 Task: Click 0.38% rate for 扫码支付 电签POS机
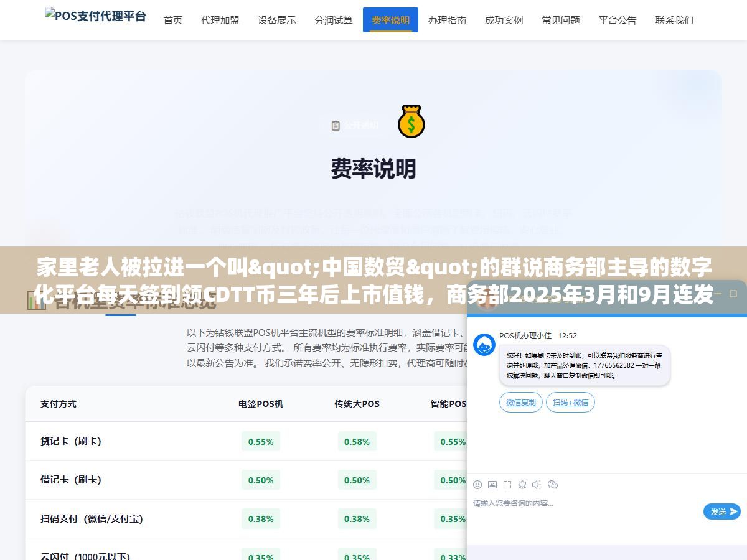coord(261,518)
